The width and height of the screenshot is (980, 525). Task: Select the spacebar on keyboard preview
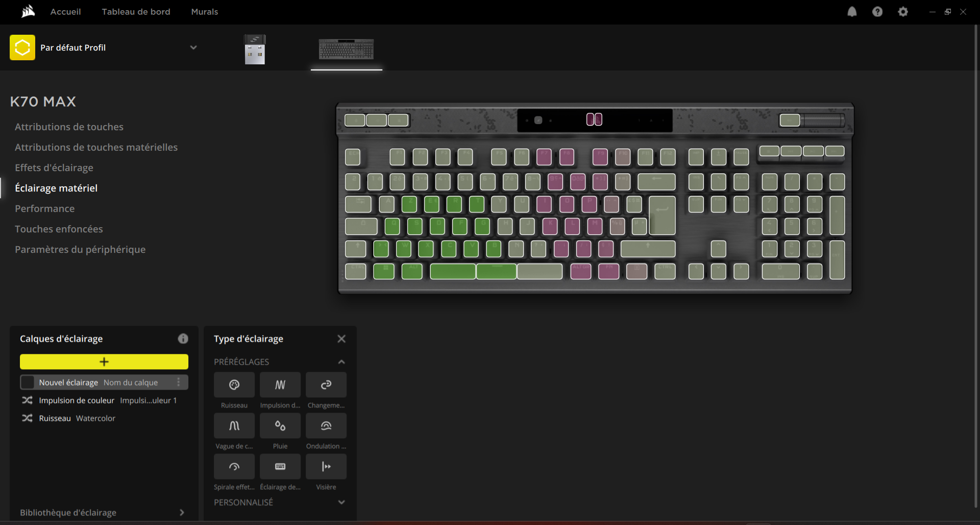point(496,271)
